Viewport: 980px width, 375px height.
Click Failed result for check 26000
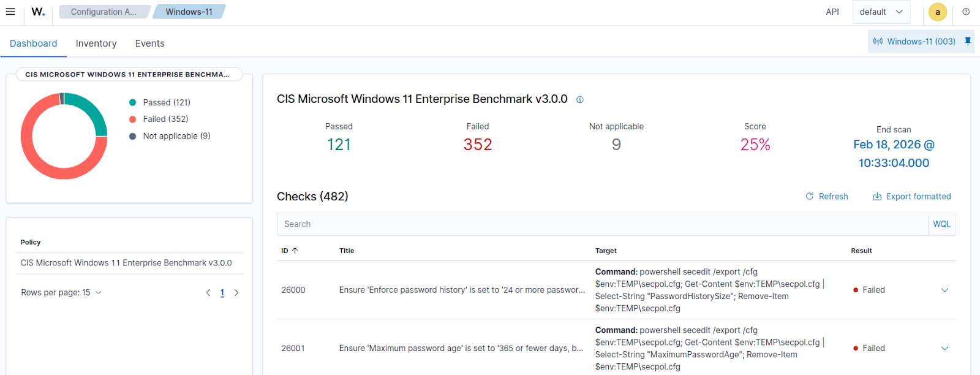pos(869,290)
